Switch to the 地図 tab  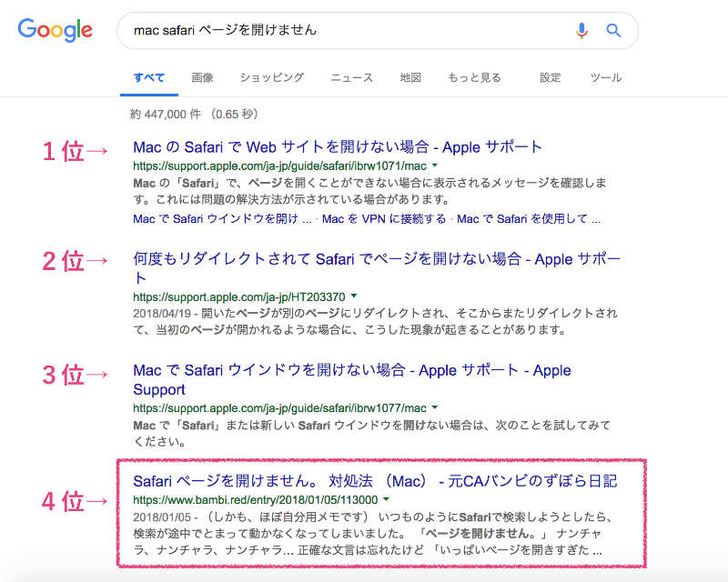click(x=409, y=78)
